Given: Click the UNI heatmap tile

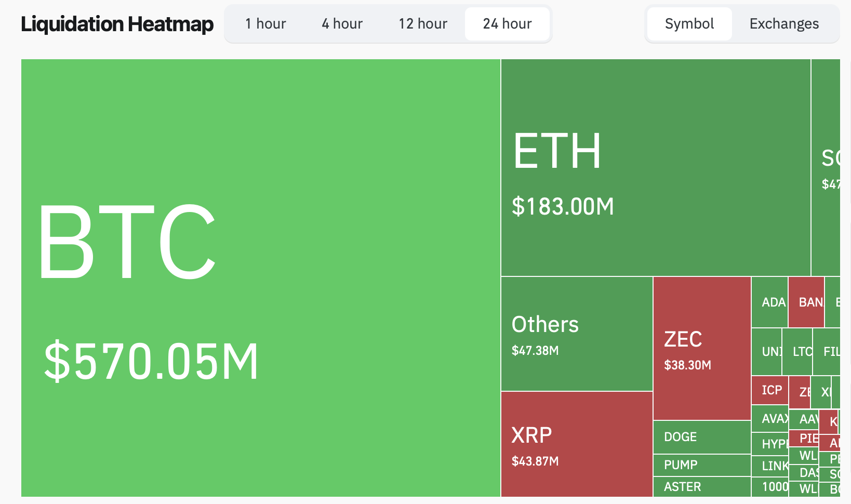Looking at the screenshot, I should pyautogui.click(x=767, y=352).
